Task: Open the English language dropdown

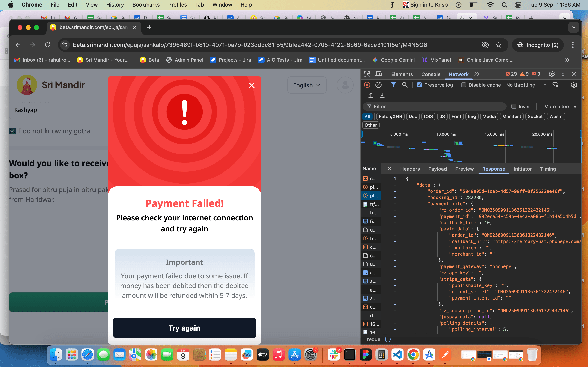Action: (x=307, y=85)
